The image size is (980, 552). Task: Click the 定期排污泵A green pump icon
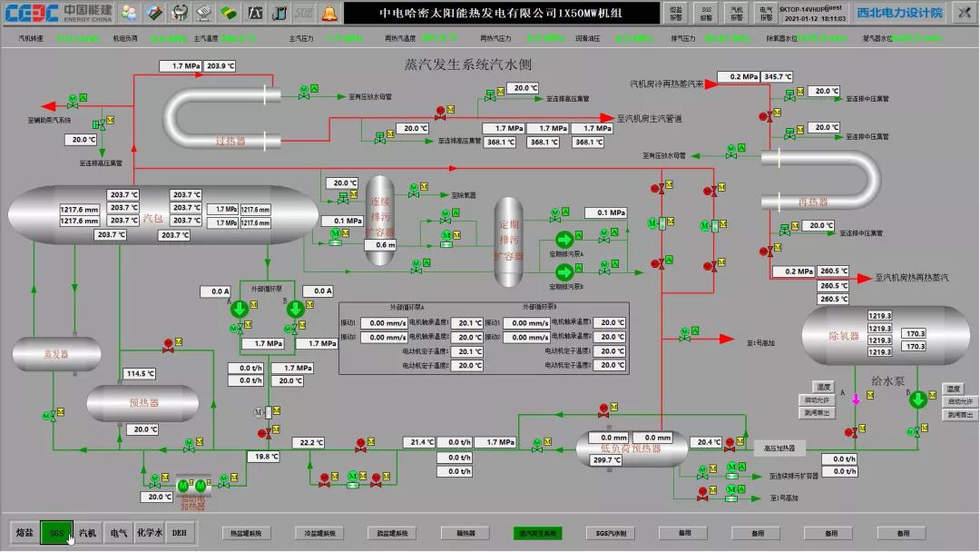pyautogui.click(x=563, y=240)
